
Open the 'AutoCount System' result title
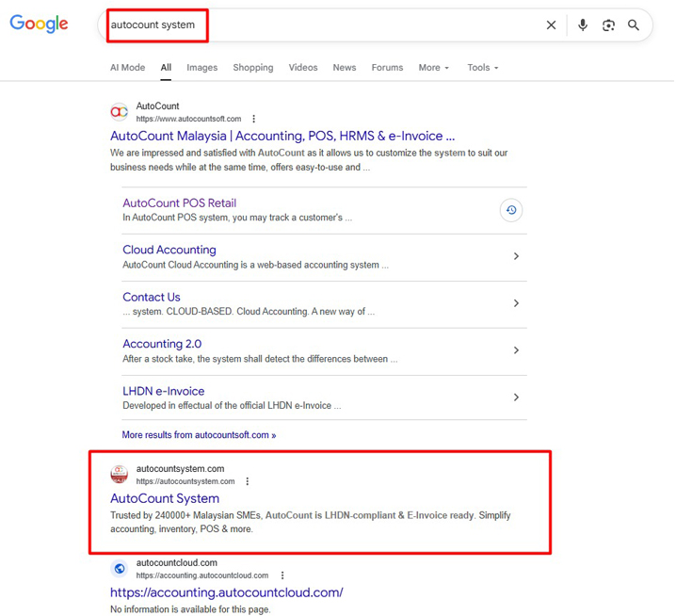[x=165, y=498]
